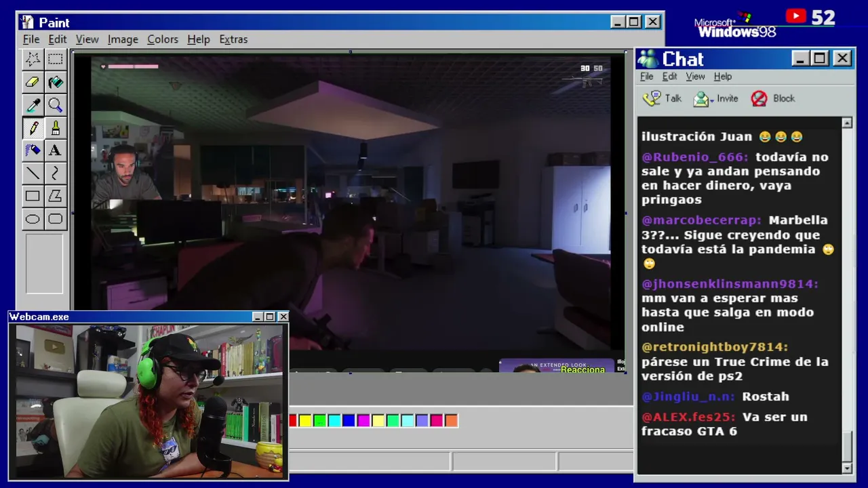
Task: Choose the pale cyan color swatch
Action: (407, 421)
